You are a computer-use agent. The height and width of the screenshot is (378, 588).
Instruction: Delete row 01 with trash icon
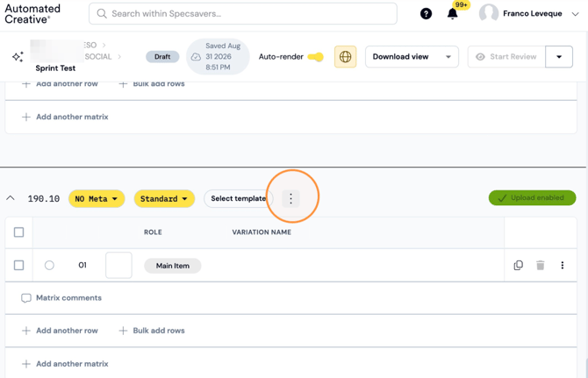pyautogui.click(x=540, y=265)
